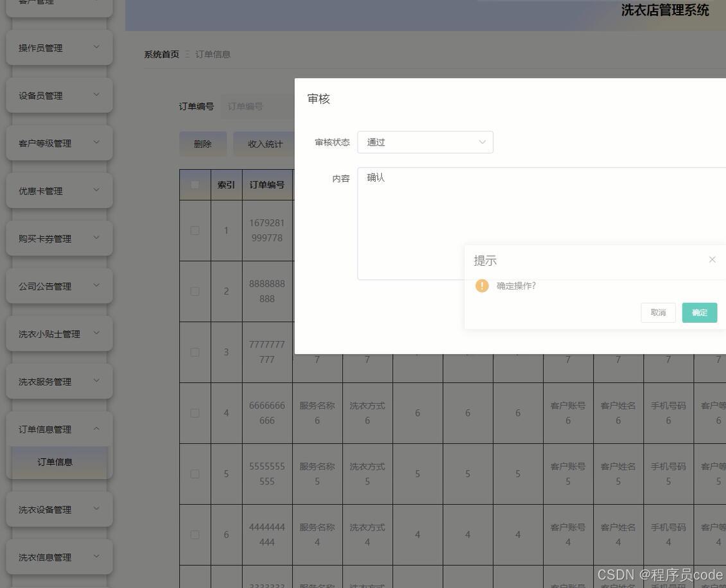Click the 客户账号4 cell

pyautogui.click(x=568, y=535)
